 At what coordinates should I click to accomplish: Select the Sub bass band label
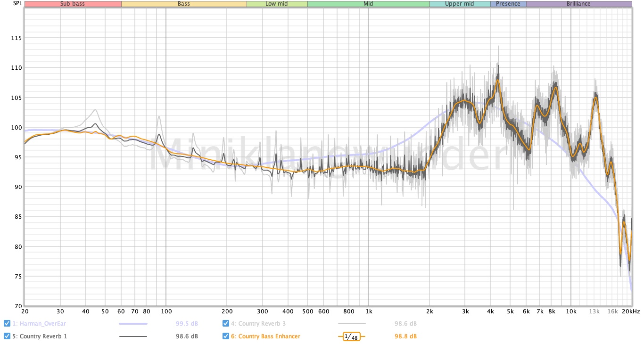click(73, 4)
